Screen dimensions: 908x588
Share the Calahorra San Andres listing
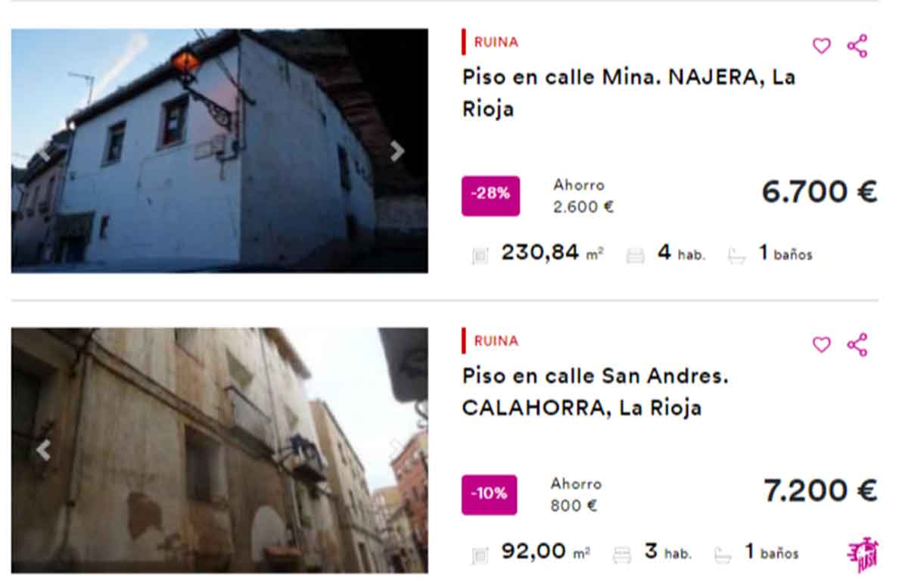point(857,345)
